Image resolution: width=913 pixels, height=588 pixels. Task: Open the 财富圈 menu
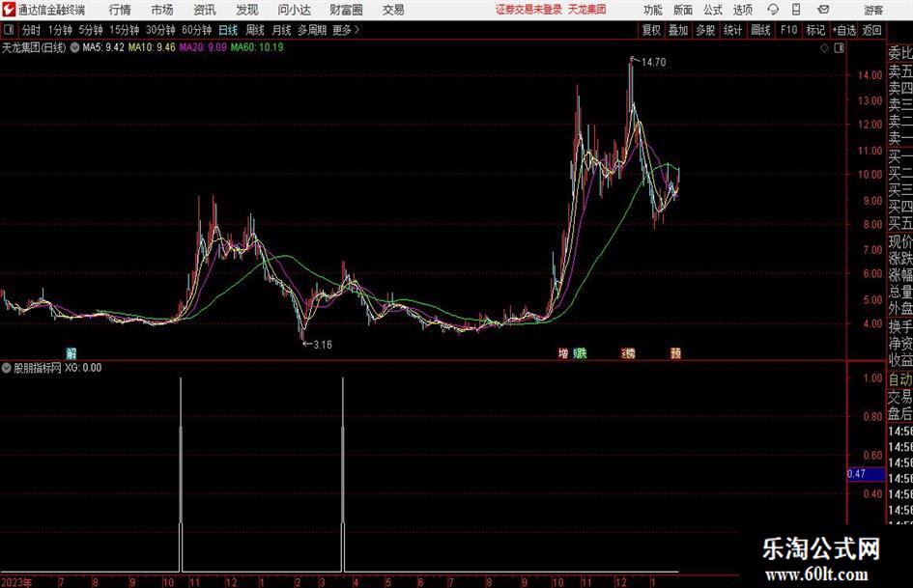(x=346, y=10)
